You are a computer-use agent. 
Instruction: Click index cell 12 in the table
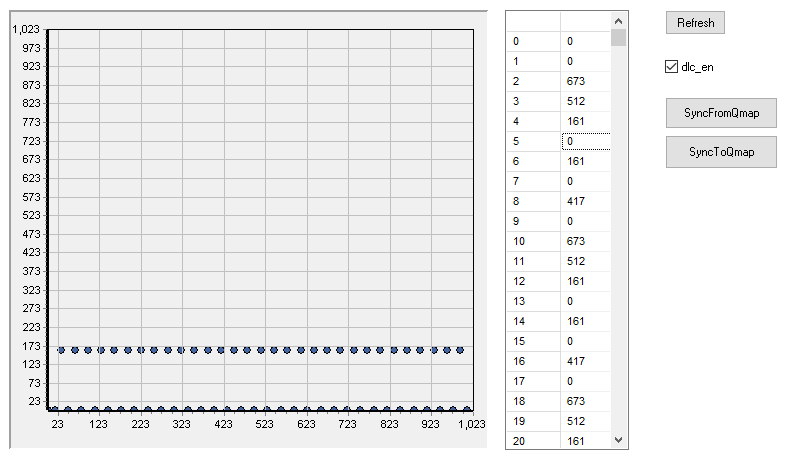click(533, 281)
